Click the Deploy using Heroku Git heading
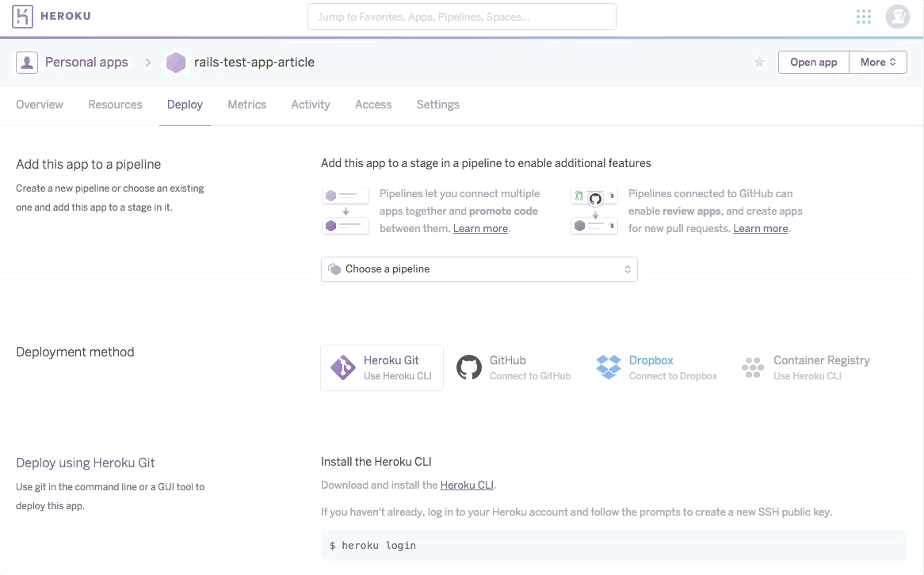This screenshot has height=575, width=924. (86, 463)
